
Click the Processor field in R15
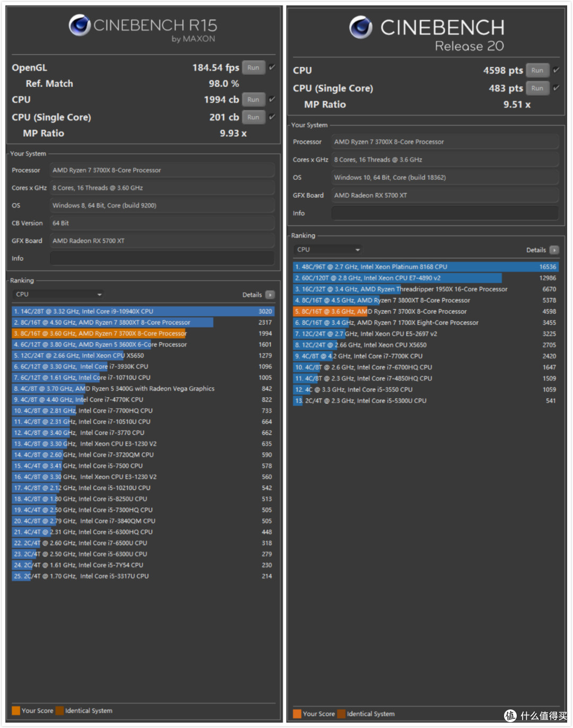pyautogui.click(x=162, y=170)
